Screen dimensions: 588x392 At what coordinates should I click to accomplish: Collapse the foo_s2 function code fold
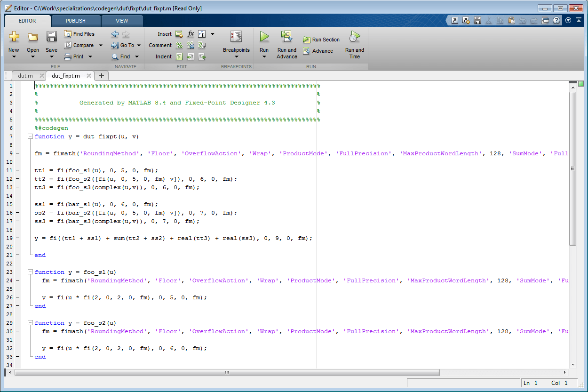(31, 323)
